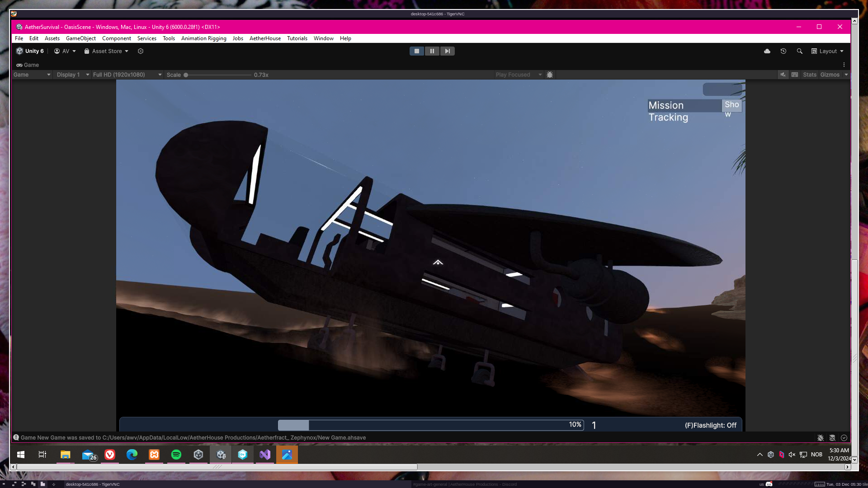Toggle Mute Audio in Game view
Viewport: 868px width, 488px height.
[x=783, y=75]
